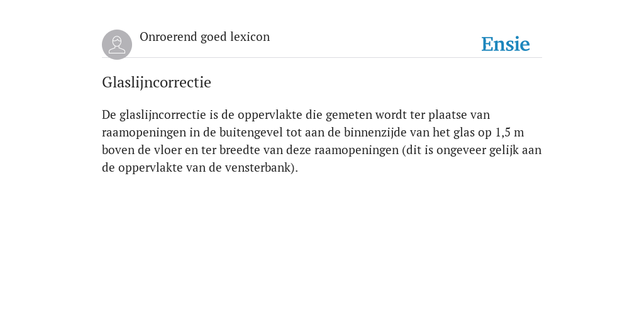
Task: Click the word 'Onroerend' in the author name
Action: pos(169,36)
